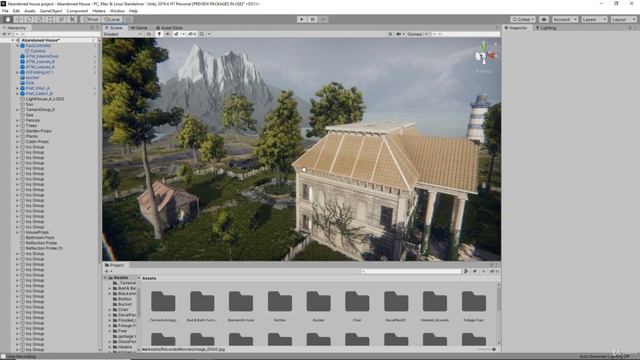This screenshot has width=640, height=360.
Task: Click the Project panel search field
Action: [x=411, y=271]
